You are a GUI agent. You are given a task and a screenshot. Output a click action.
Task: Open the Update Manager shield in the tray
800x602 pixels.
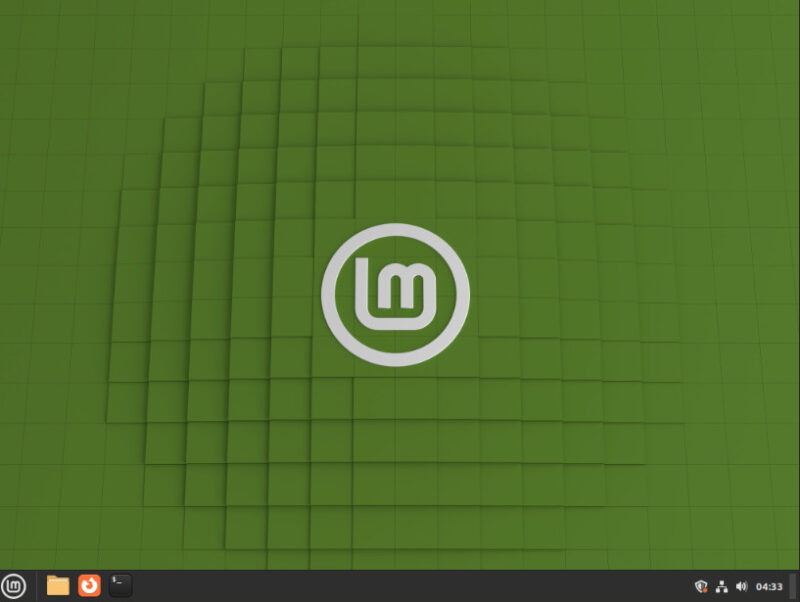point(701,586)
